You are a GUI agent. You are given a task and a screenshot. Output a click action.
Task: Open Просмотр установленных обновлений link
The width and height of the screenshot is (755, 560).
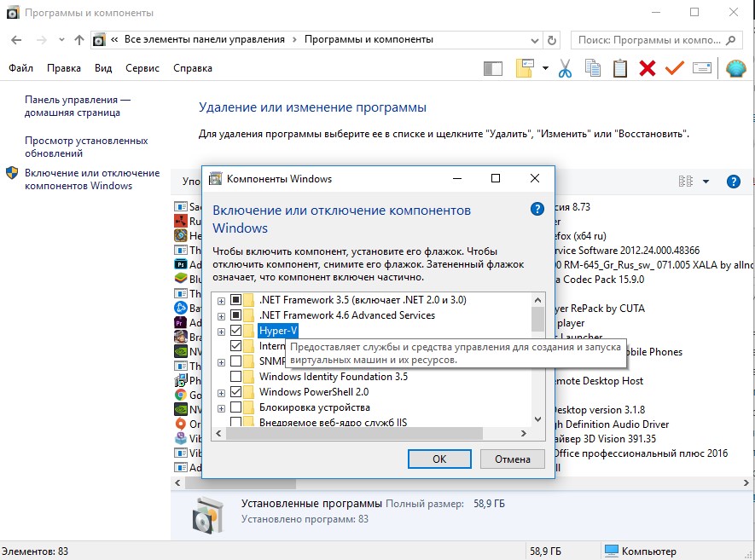(x=86, y=147)
